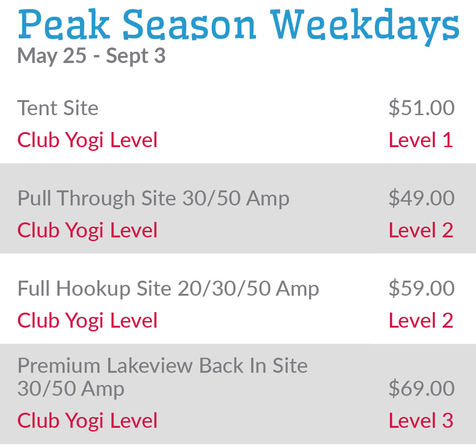The width and height of the screenshot is (476, 448).
Task: Click the Level 1 value
Action: (x=421, y=140)
